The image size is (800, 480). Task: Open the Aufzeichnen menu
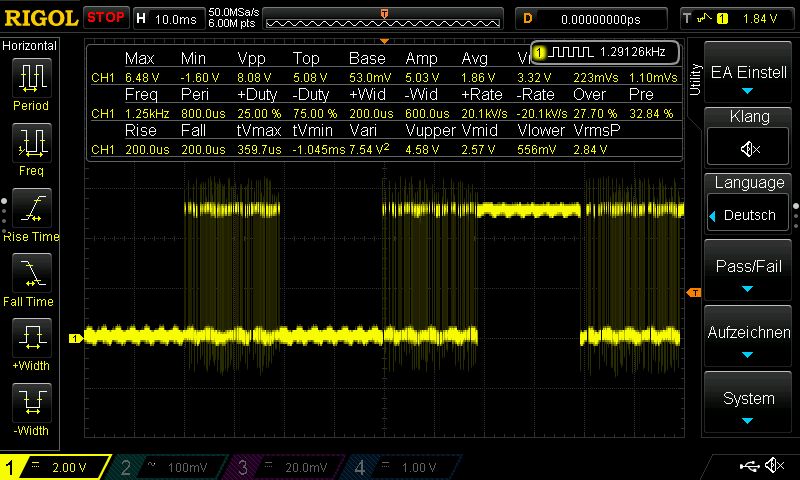[749, 340]
